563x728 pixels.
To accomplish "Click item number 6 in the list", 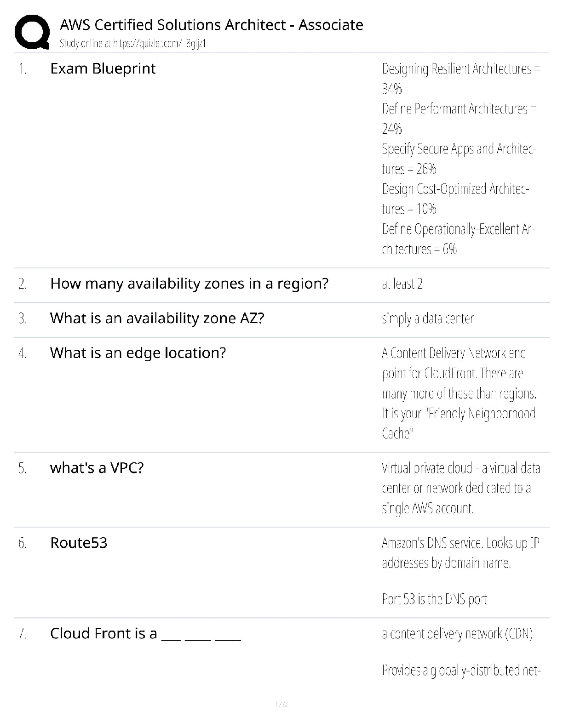I will [x=23, y=543].
